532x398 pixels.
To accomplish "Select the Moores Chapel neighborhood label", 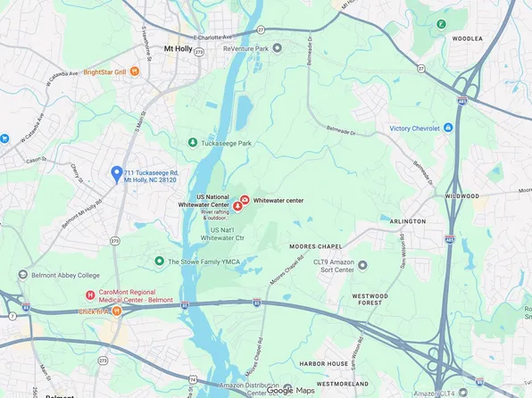I will (x=316, y=246).
